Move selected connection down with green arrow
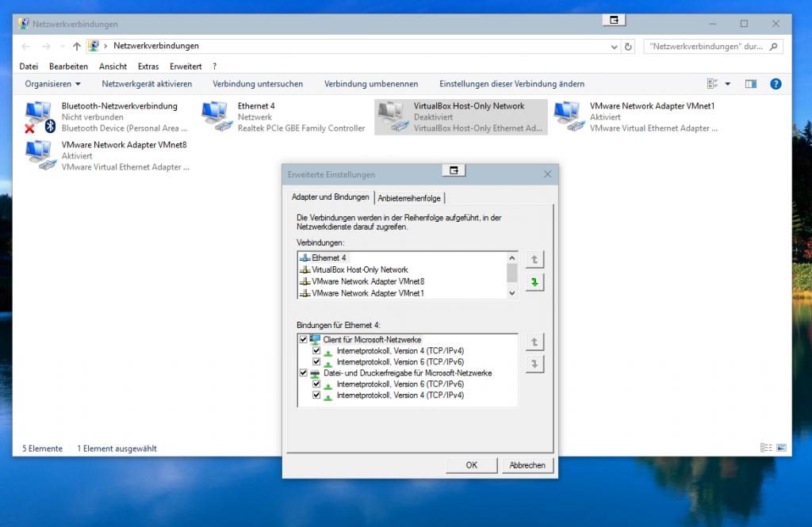The height and width of the screenshot is (527, 812). click(534, 283)
